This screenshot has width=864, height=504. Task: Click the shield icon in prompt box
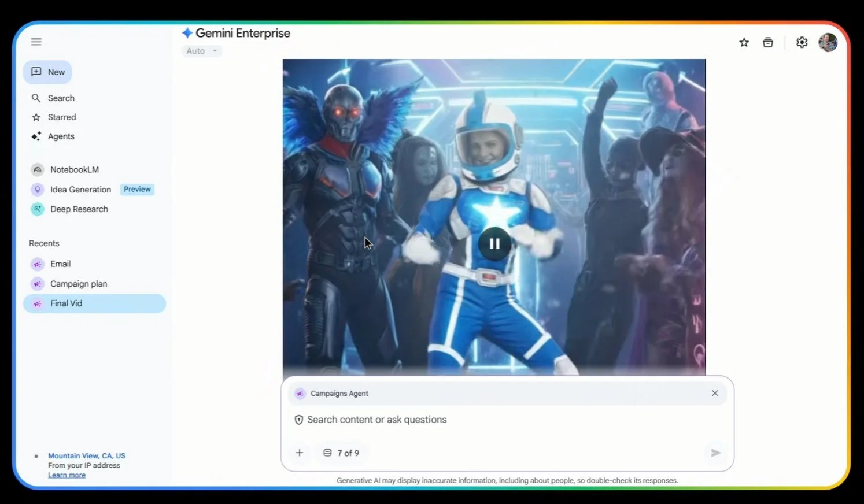298,420
